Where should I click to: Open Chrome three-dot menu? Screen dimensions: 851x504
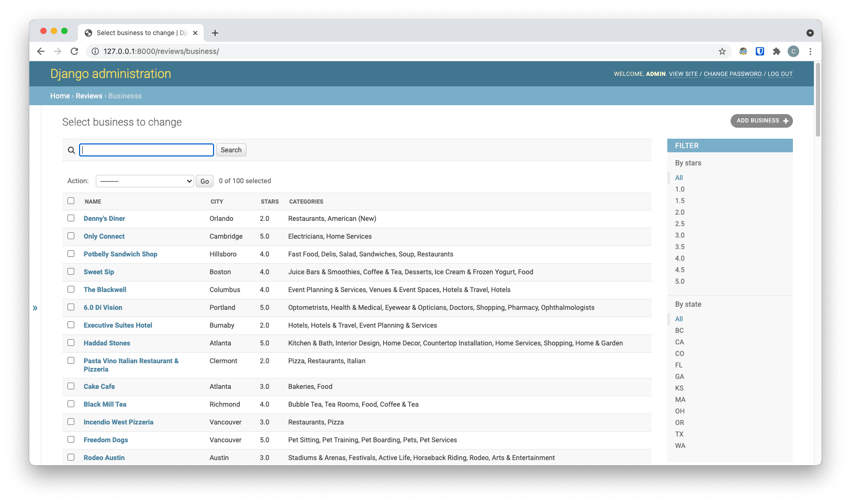(810, 51)
